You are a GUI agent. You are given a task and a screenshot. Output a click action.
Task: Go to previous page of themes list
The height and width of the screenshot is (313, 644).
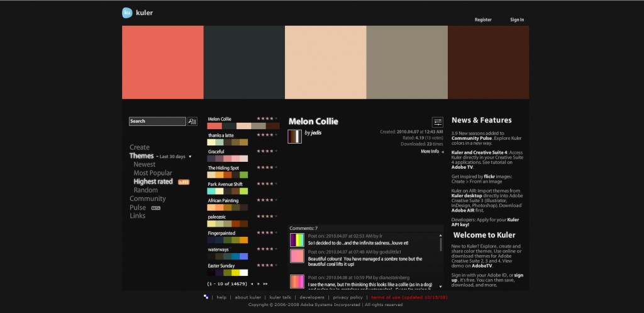252,284
